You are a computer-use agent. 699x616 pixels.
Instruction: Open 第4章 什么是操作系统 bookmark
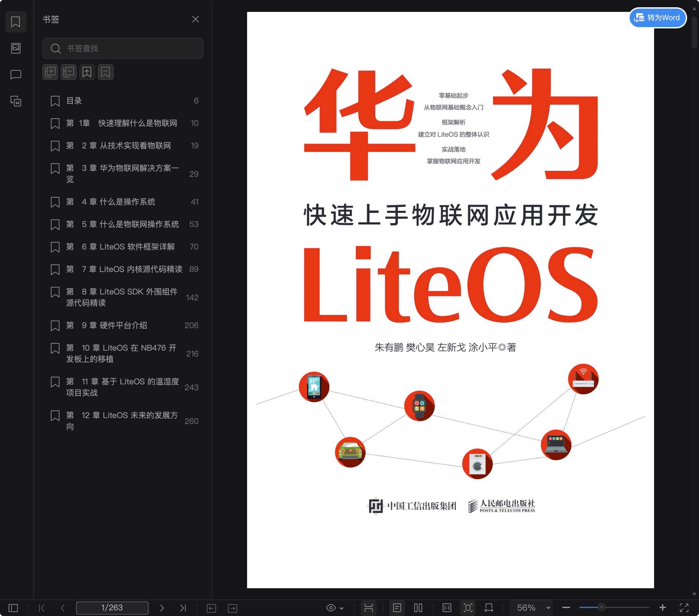tap(123, 202)
